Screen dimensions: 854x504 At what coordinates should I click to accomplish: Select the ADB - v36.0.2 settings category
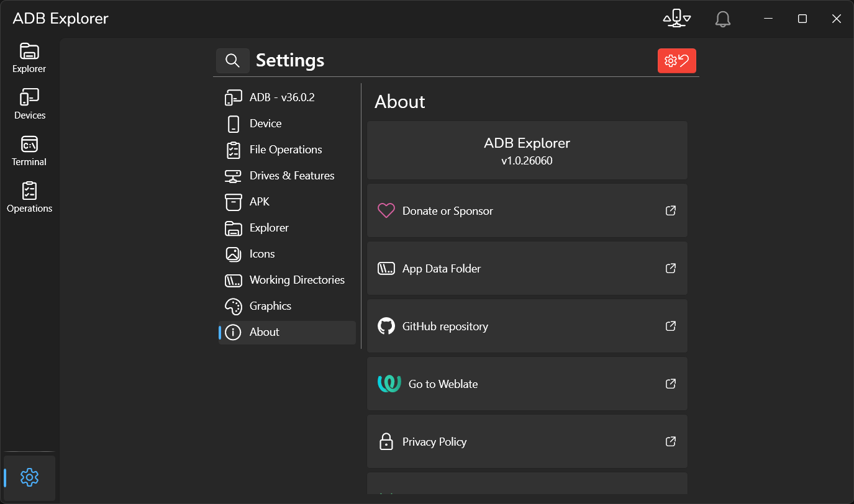point(287,97)
